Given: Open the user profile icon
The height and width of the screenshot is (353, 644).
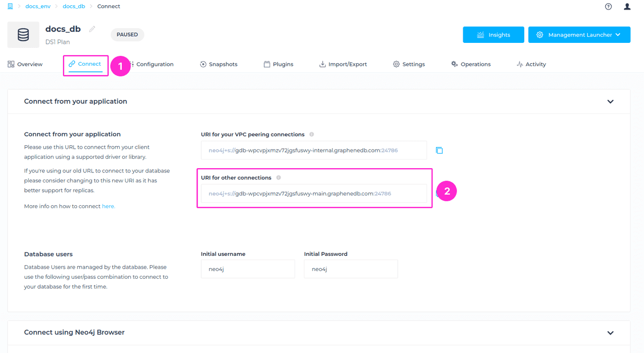Looking at the screenshot, I should (x=627, y=7).
